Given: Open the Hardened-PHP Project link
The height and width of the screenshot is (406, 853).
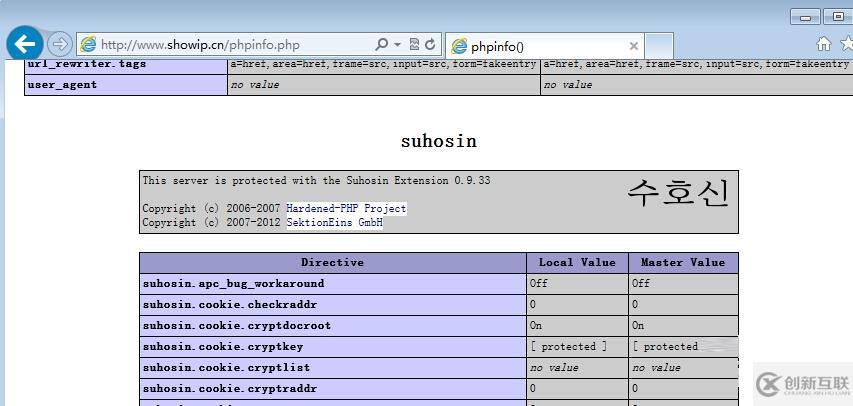Looking at the screenshot, I should pyautogui.click(x=346, y=208).
